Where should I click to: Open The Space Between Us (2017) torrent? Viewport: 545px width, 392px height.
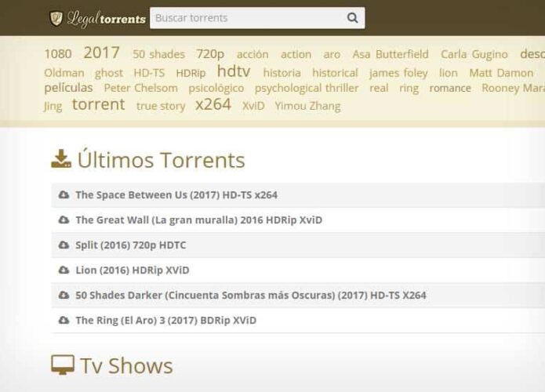pos(176,195)
